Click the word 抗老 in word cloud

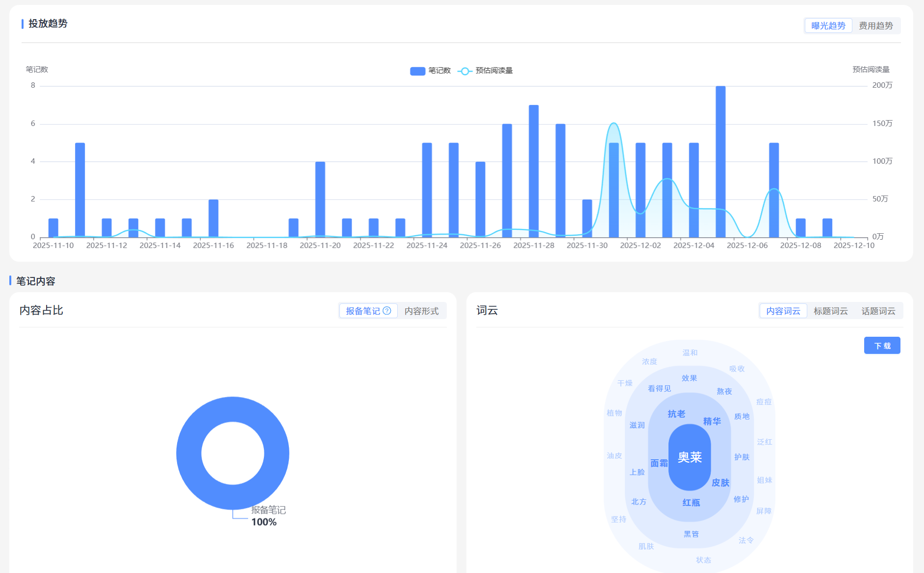point(676,414)
